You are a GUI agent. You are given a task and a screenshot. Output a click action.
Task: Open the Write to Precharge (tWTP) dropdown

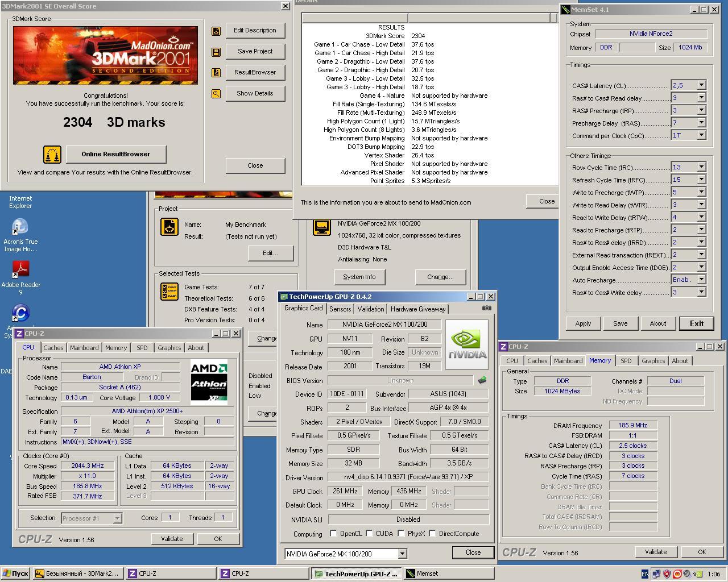(701, 192)
